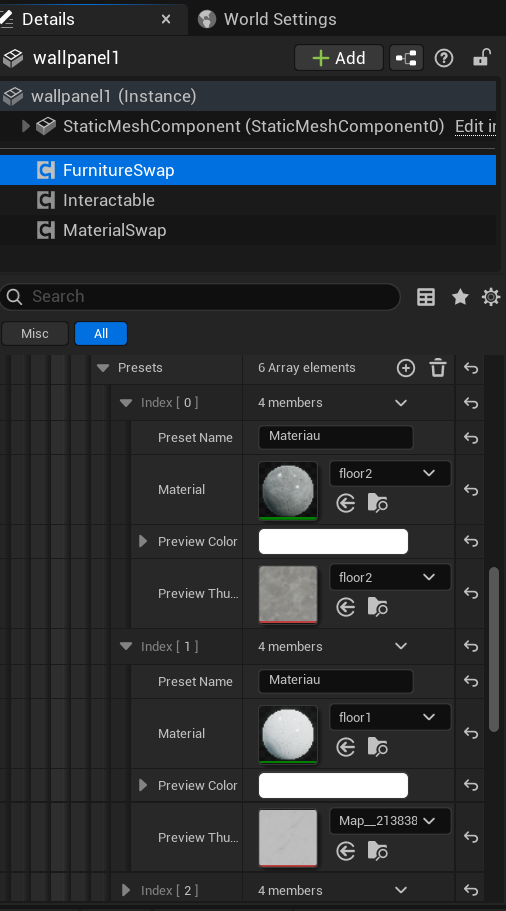This screenshot has height=911, width=506.
Task: Open the Details settings gear
Action: click(x=491, y=297)
